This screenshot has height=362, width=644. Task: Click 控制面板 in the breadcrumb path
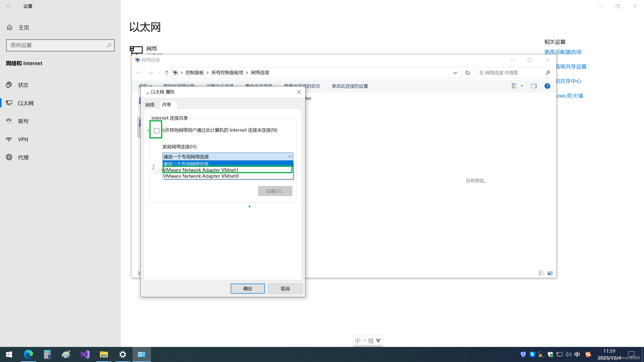195,73
